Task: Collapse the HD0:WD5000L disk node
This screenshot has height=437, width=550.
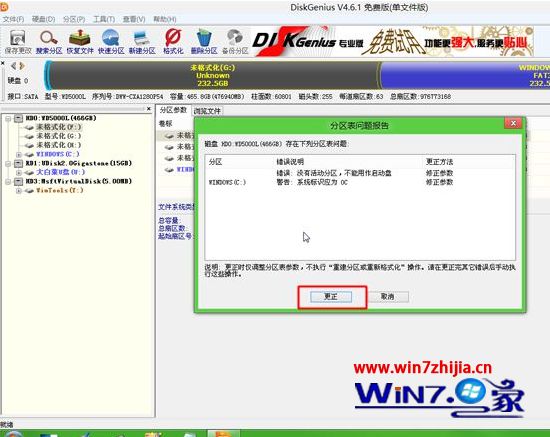Action: click(8, 119)
